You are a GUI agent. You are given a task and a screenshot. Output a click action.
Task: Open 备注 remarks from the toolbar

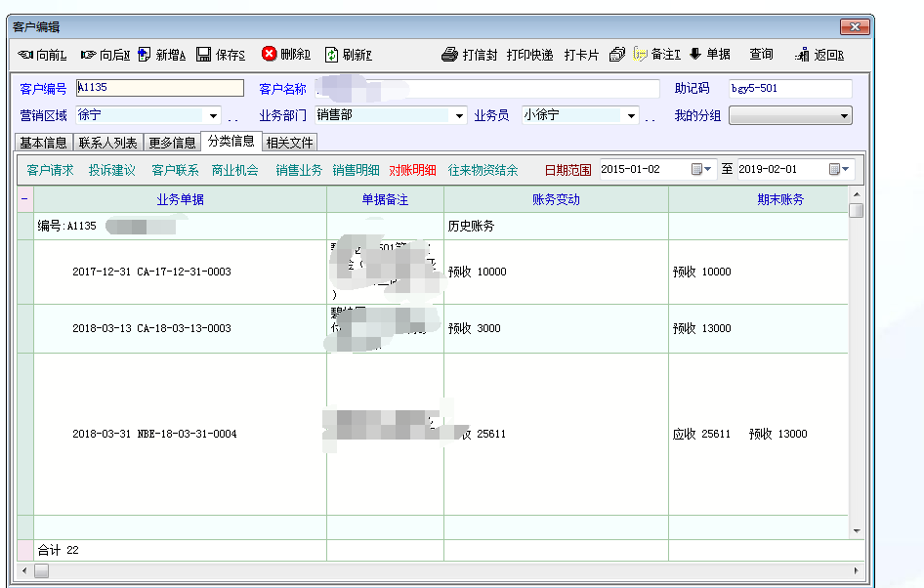[x=641, y=55]
